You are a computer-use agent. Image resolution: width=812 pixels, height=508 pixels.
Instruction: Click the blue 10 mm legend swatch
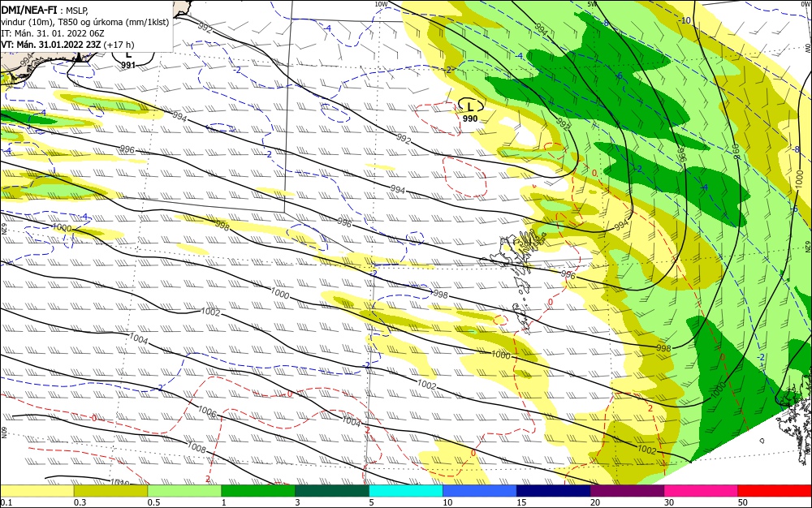pyautogui.click(x=480, y=491)
